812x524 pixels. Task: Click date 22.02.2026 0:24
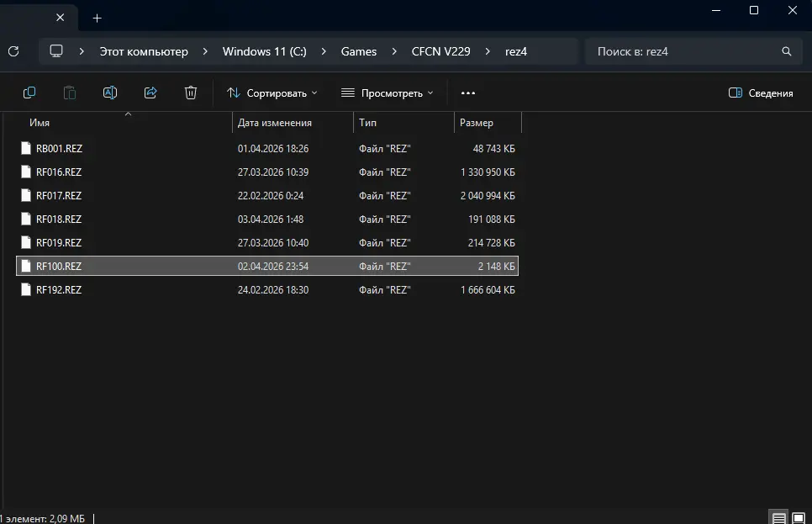point(271,196)
